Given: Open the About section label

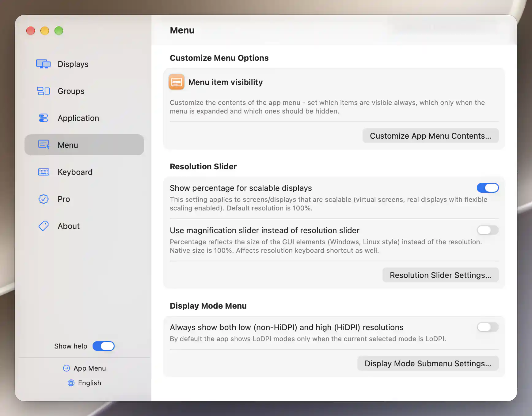Looking at the screenshot, I should pyautogui.click(x=69, y=226).
